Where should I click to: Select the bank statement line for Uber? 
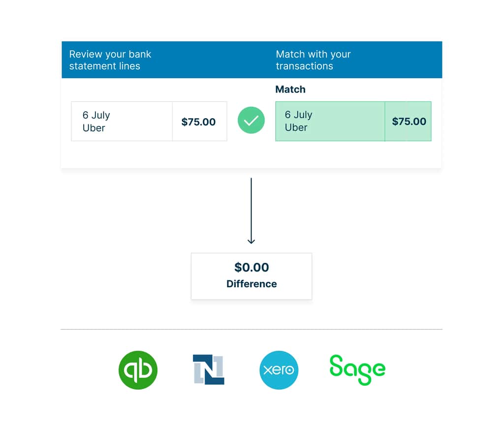click(x=122, y=122)
